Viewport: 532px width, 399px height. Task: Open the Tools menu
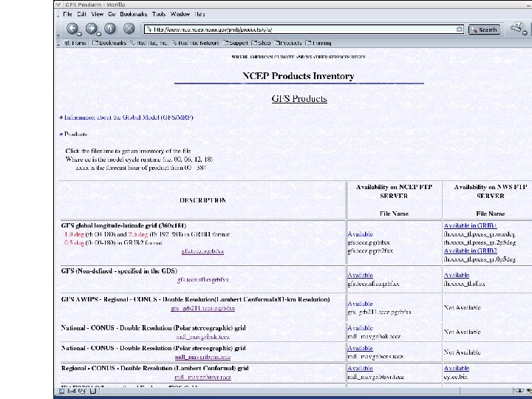(158, 14)
